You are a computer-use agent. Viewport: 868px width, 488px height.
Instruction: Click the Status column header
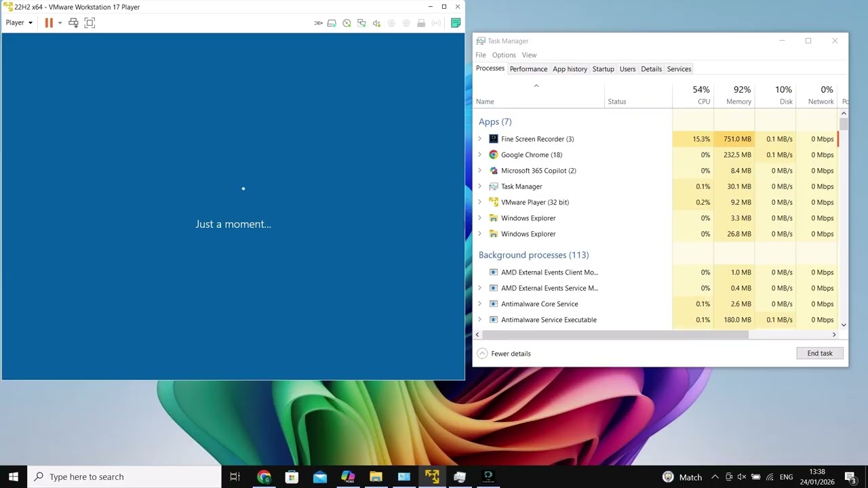pos(638,95)
